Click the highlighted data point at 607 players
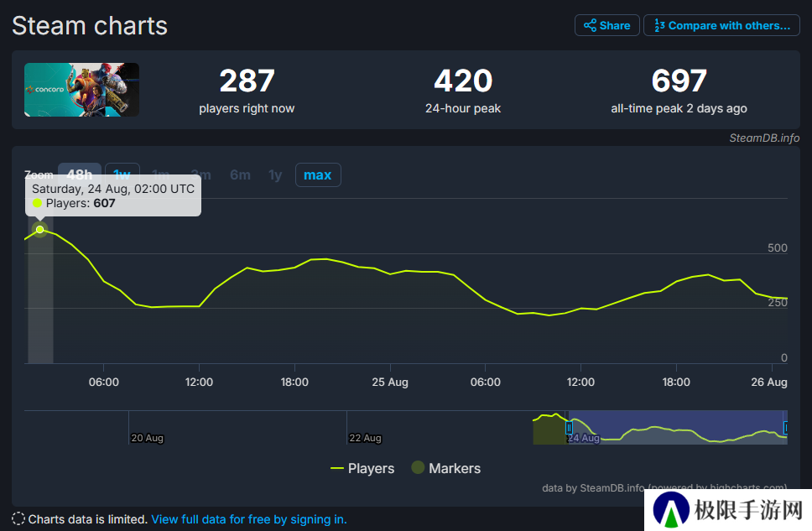 (x=40, y=229)
